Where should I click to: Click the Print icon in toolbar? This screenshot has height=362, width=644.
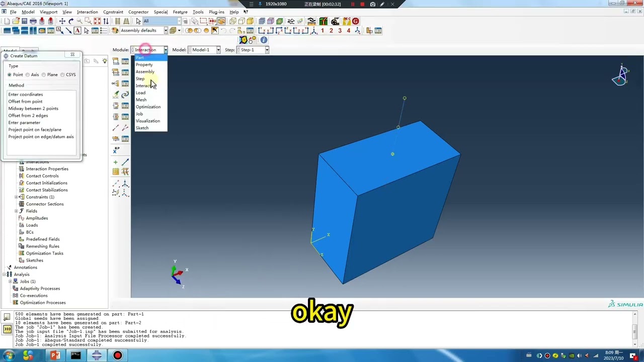coord(33,21)
